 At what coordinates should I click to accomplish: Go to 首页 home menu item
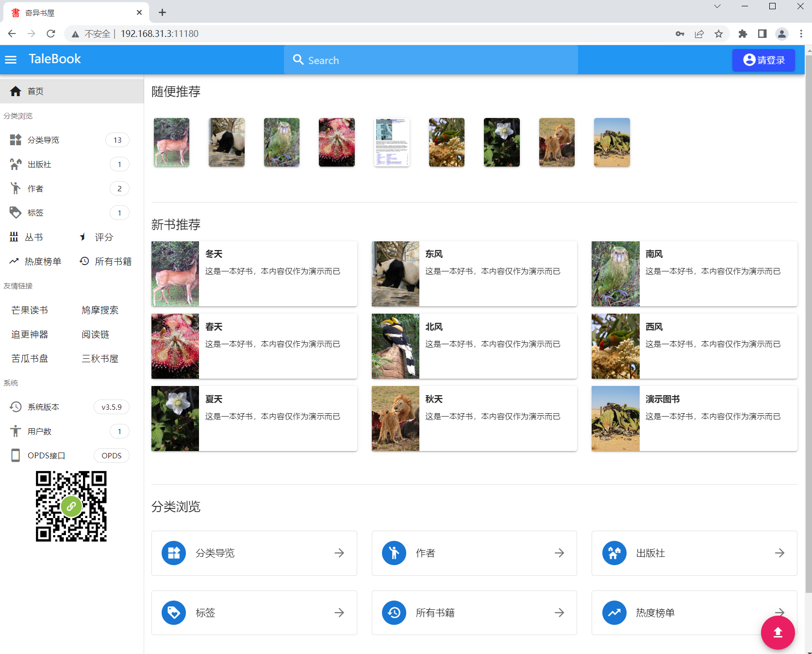tap(72, 91)
